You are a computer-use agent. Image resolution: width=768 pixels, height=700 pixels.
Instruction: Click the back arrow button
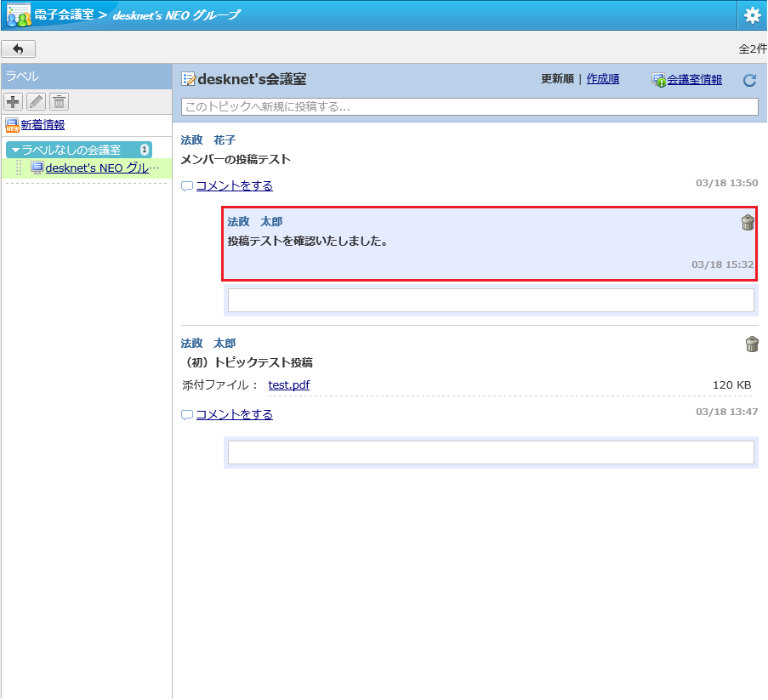[x=19, y=49]
